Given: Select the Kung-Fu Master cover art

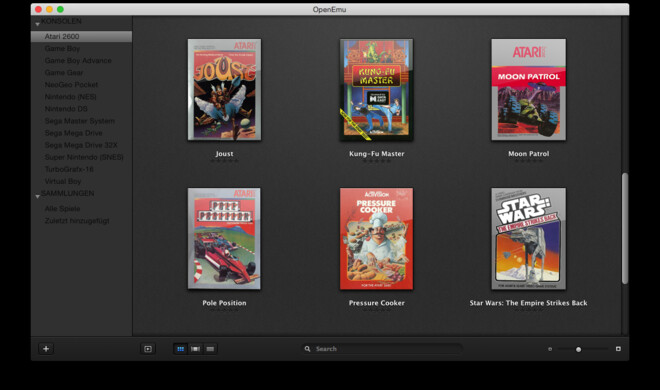Looking at the screenshot, I should [376, 90].
